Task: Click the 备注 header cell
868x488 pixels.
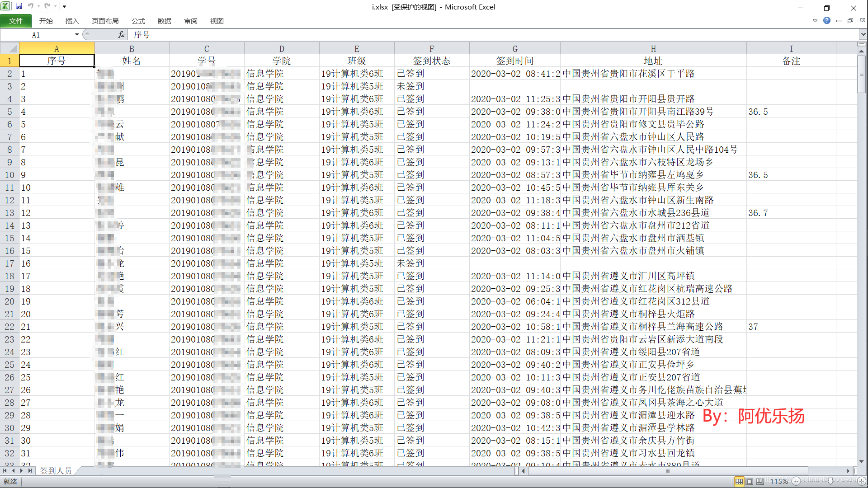Action: [x=791, y=61]
